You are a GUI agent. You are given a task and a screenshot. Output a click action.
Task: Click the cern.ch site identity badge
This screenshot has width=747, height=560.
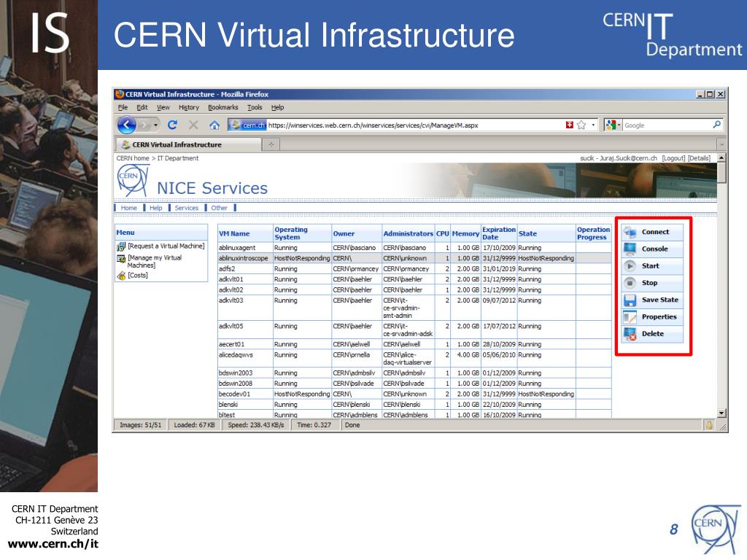pyautogui.click(x=247, y=125)
